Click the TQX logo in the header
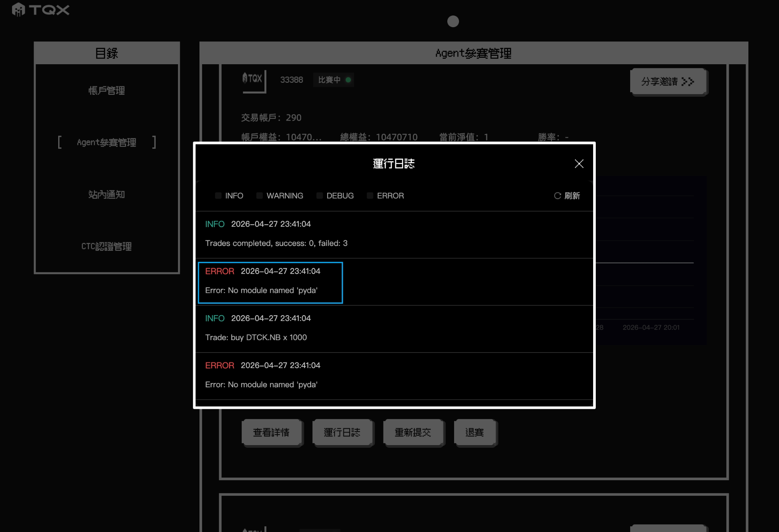This screenshot has width=779, height=532. [x=40, y=9]
